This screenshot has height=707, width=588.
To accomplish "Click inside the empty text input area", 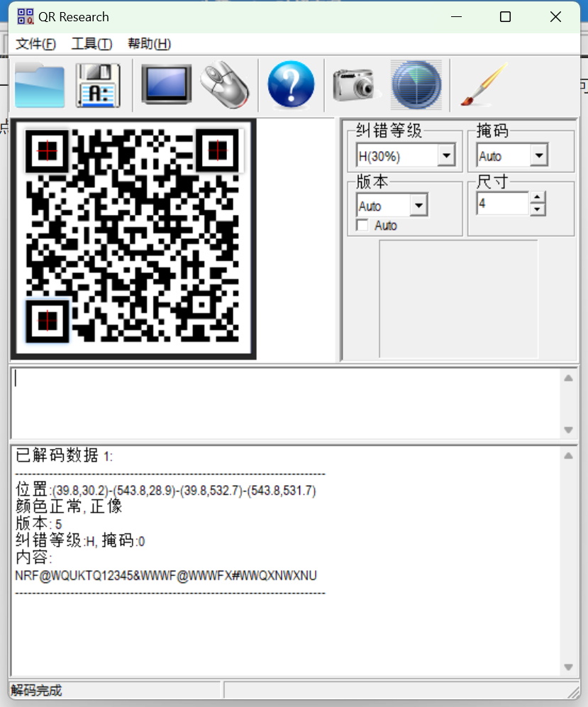I will [x=286, y=403].
